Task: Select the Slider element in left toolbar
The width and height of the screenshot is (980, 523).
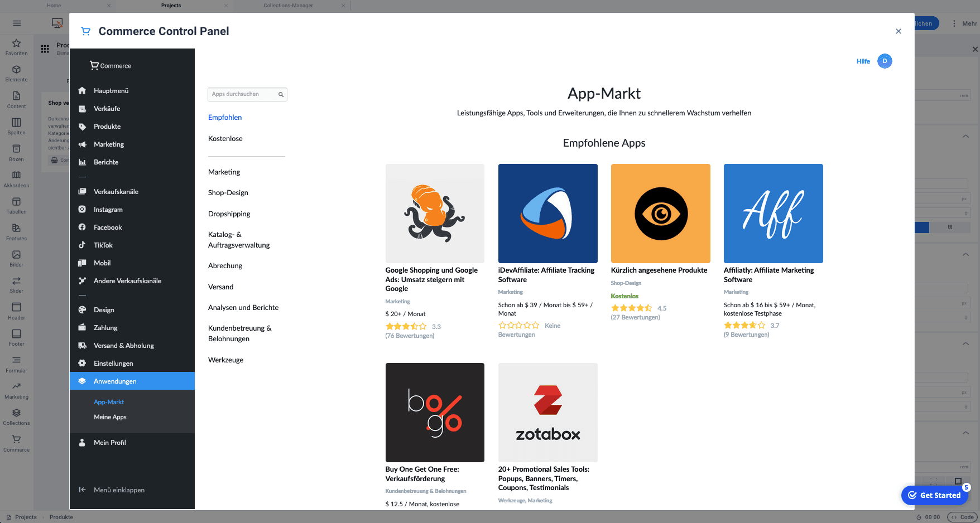Action: click(16, 283)
